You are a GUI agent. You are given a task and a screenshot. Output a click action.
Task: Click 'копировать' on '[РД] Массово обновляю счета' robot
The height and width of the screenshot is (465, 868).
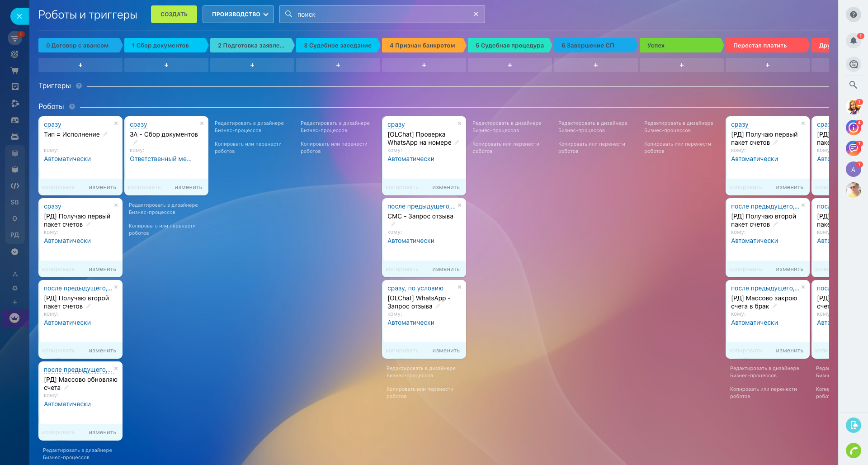pos(58,432)
